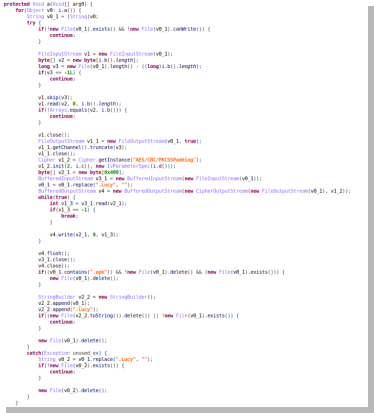Select the "try" keyword
The width and height of the screenshot is (374, 413).
(31, 23)
